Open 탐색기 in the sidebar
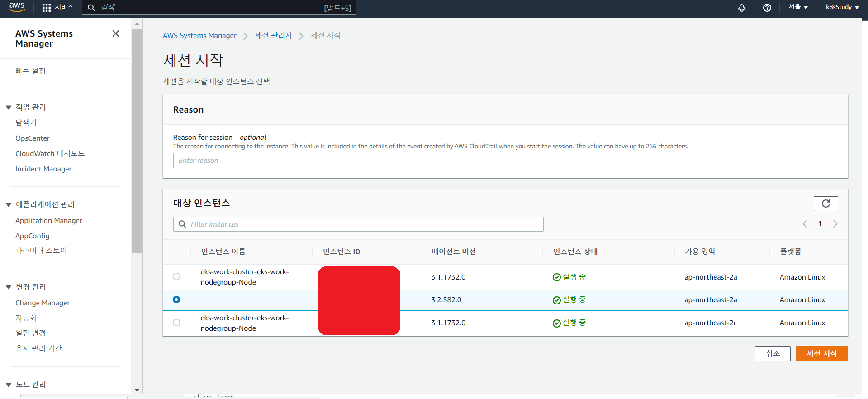868x399 pixels. (x=26, y=123)
